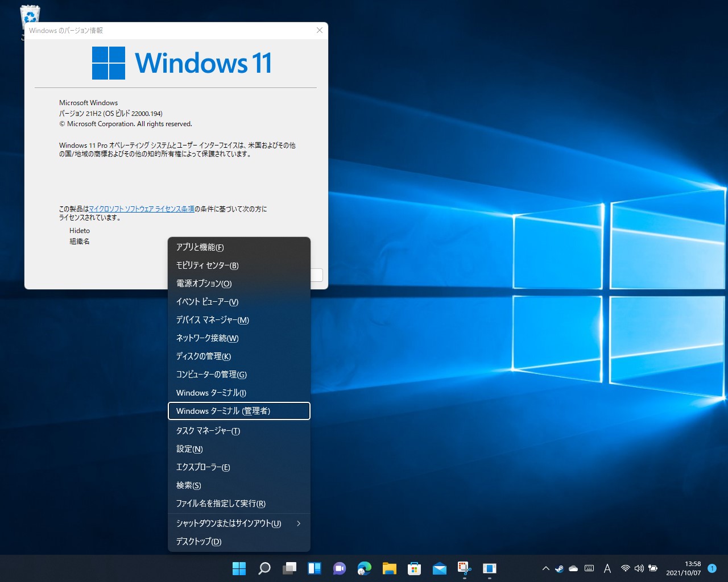
Task: Open the Start menu from the taskbar
Action: coord(239,568)
